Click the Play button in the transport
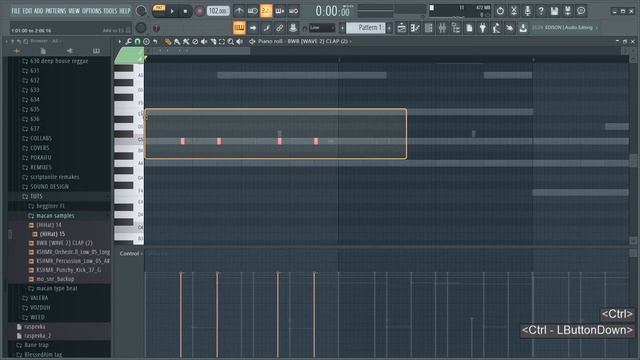Viewport: 640px width, 360px height. coord(172,11)
